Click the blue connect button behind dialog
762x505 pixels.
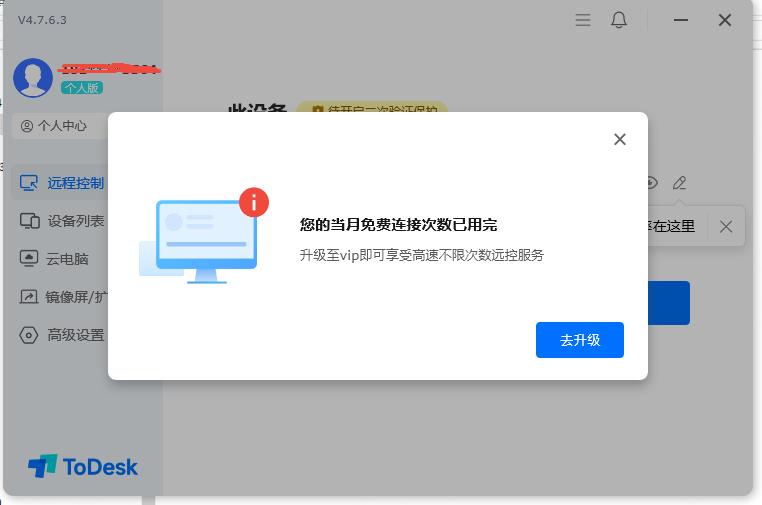pyautogui.click(x=669, y=303)
